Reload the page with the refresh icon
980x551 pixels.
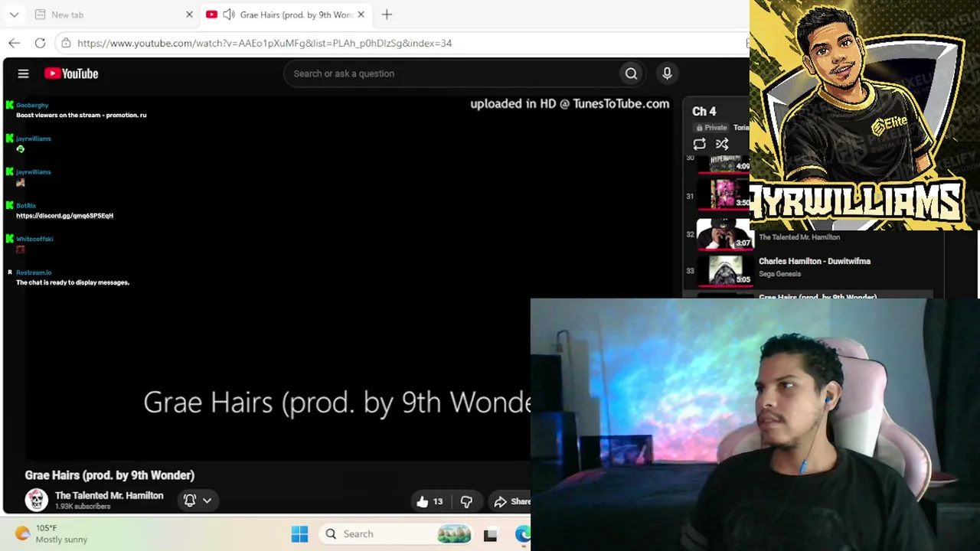pos(40,43)
